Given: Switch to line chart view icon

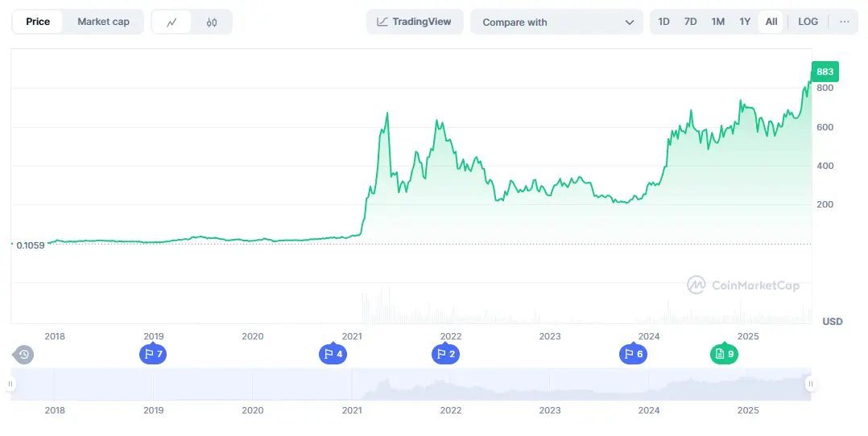Looking at the screenshot, I should pyautogui.click(x=172, y=23).
